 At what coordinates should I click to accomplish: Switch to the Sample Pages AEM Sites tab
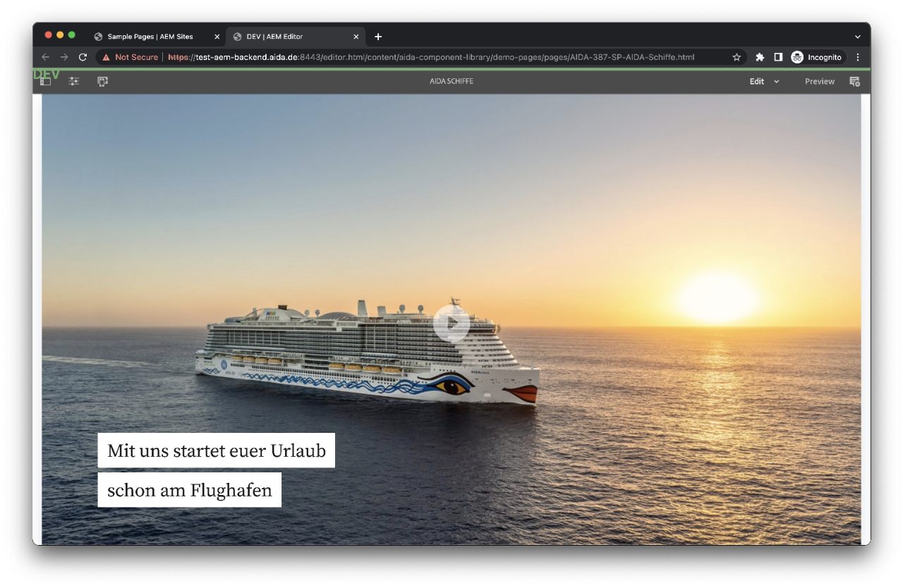coord(148,36)
